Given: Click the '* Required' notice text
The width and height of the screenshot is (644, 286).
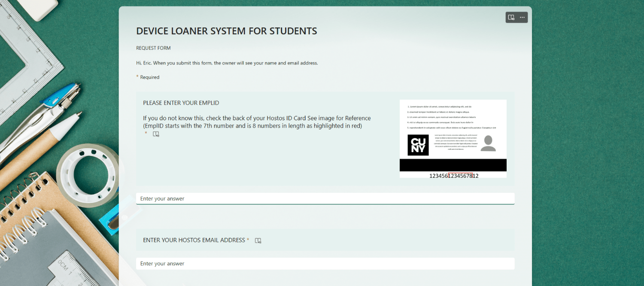Looking at the screenshot, I should click(148, 77).
